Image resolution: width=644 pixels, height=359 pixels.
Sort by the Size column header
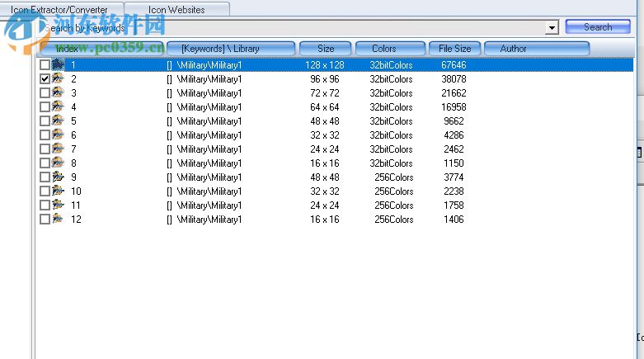pyautogui.click(x=325, y=49)
